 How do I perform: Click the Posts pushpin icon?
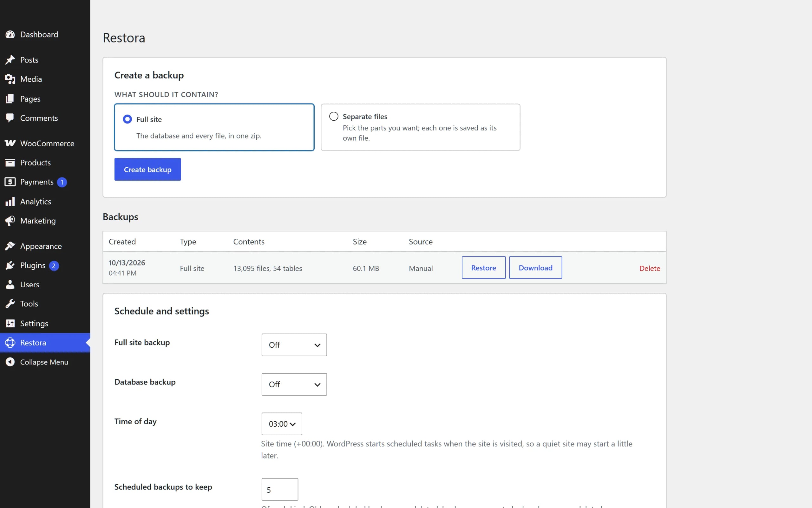[x=10, y=60]
